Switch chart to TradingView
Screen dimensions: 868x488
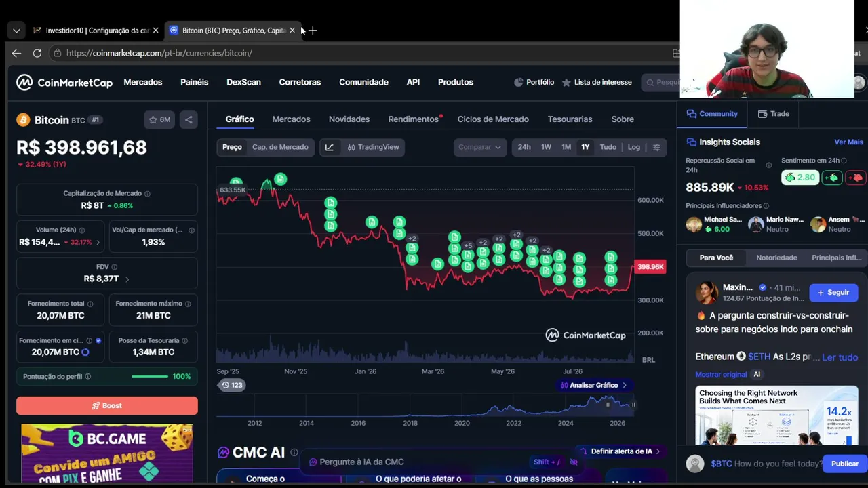pos(373,147)
